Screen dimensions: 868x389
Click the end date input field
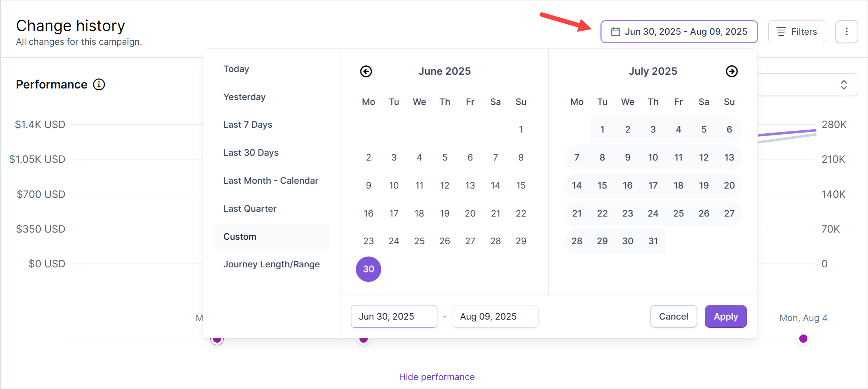[x=494, y=317]
